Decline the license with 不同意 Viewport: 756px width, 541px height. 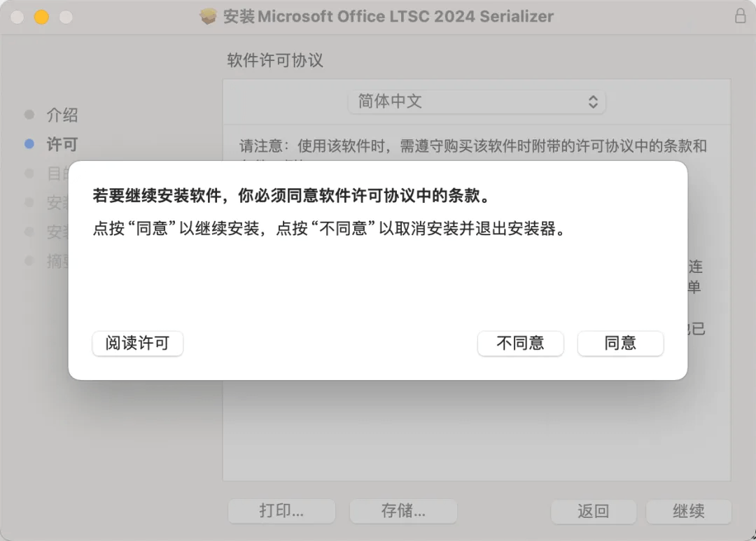coord(521,344)
